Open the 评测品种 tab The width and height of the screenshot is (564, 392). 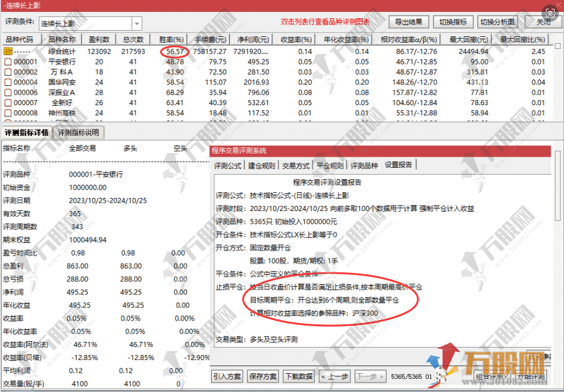tap(364, 166)
